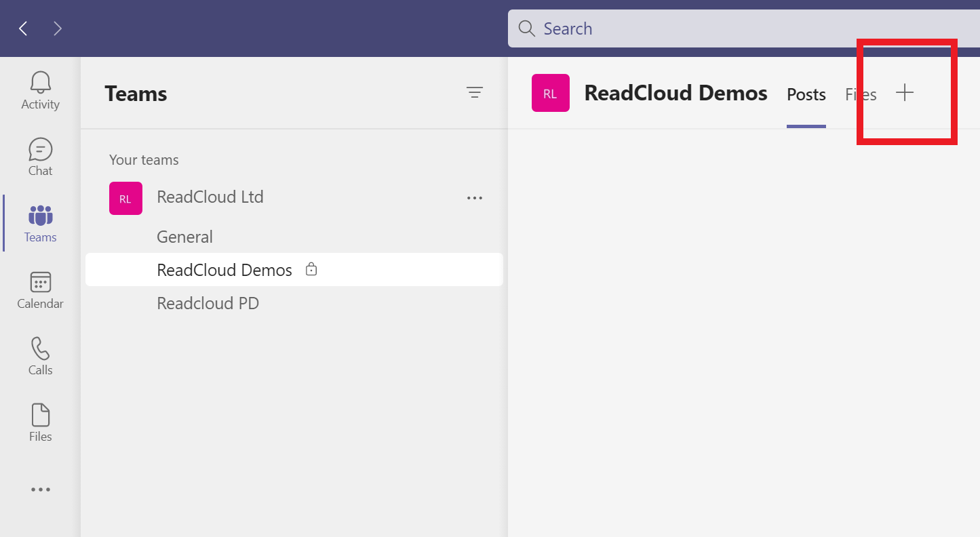
Task: Open more added apps via ellipsis
Action: 40,489
